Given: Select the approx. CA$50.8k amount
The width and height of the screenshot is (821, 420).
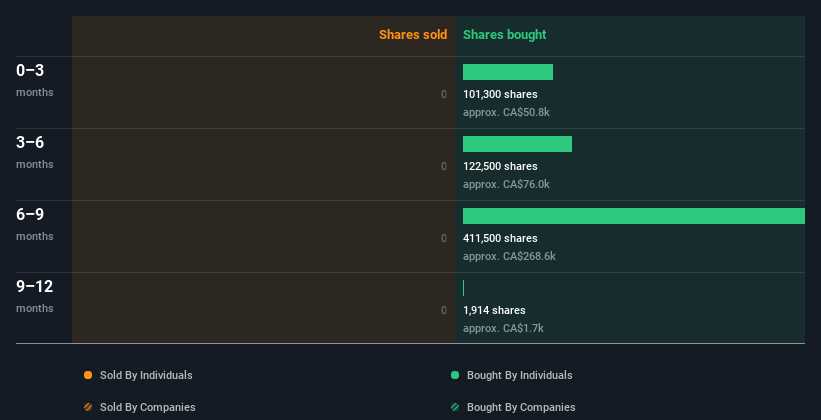Looking at the screenshot, I should (x=506, y=112).
